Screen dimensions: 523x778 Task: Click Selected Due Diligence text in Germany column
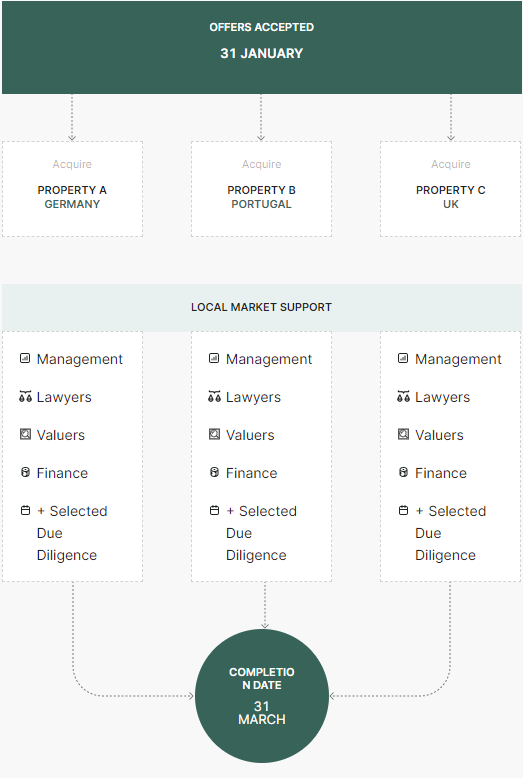point(72,533)
